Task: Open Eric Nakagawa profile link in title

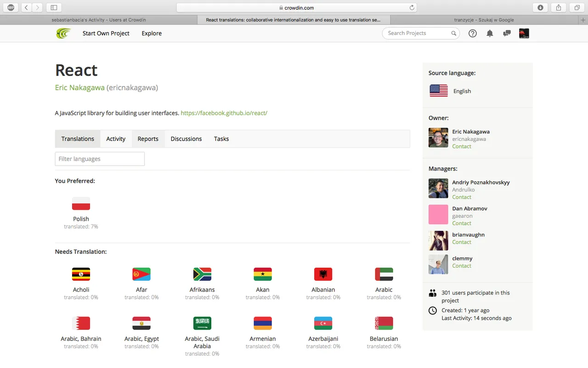Action: [x=80, y=87]
